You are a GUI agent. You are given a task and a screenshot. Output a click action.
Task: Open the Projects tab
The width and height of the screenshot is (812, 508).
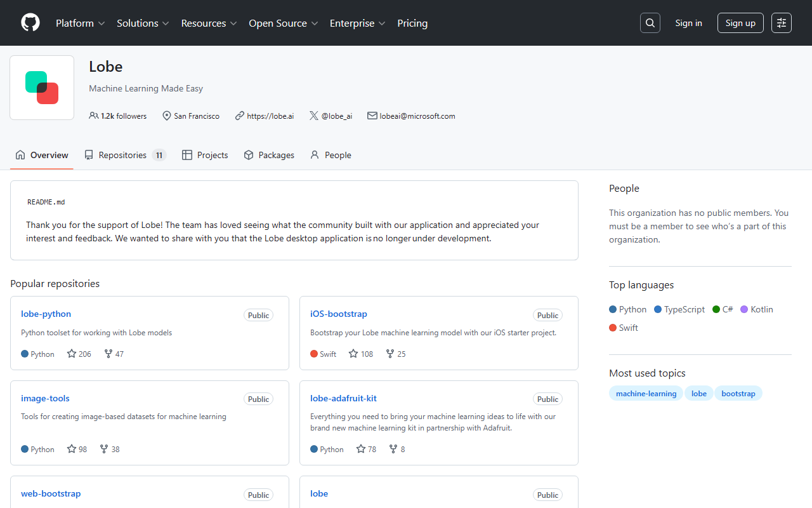click(205, 155)
